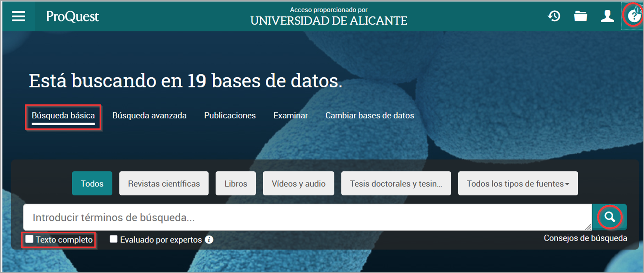Image resolution: width=644 pixels, height=273 pixels.
Task: Open Cambiar bases de datos
Action: [370, 115]
